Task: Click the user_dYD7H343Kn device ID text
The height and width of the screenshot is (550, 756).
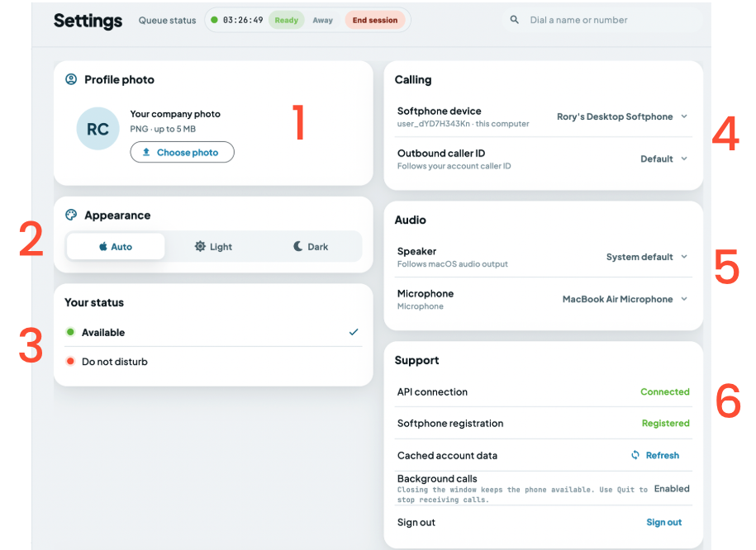Action: (434, 123)
